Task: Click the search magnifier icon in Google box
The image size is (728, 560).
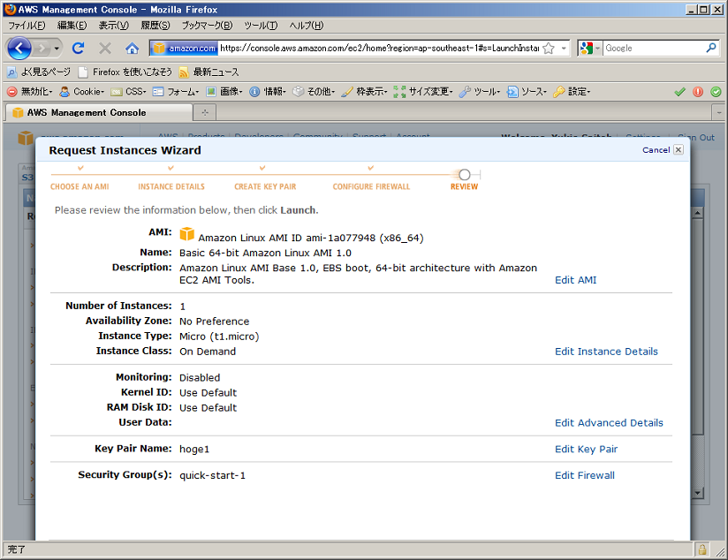Action: click(711, 48)
